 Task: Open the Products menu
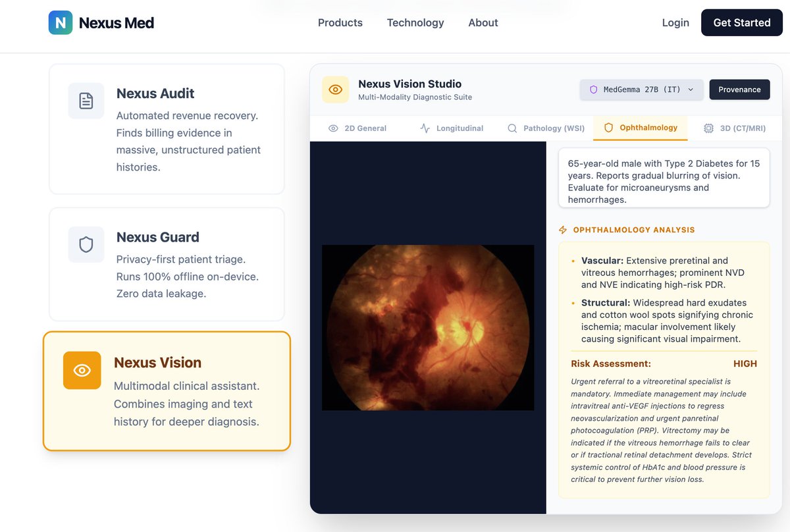(340, 22)
